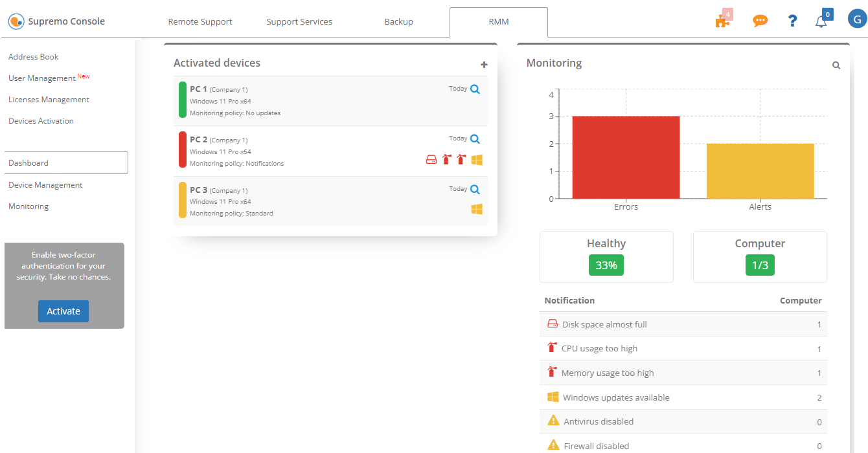
Task: Click the magnifier icon for PC 3
Action: coord(475,190)
